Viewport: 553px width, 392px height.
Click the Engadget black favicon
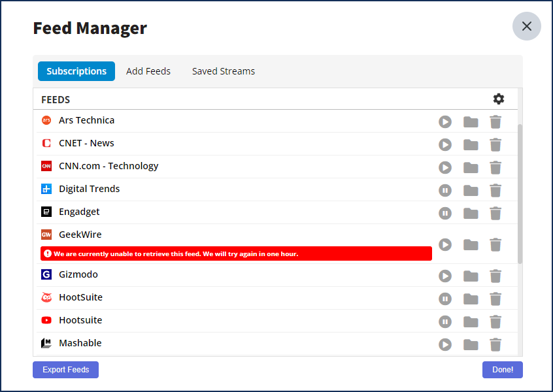(46, 212)
